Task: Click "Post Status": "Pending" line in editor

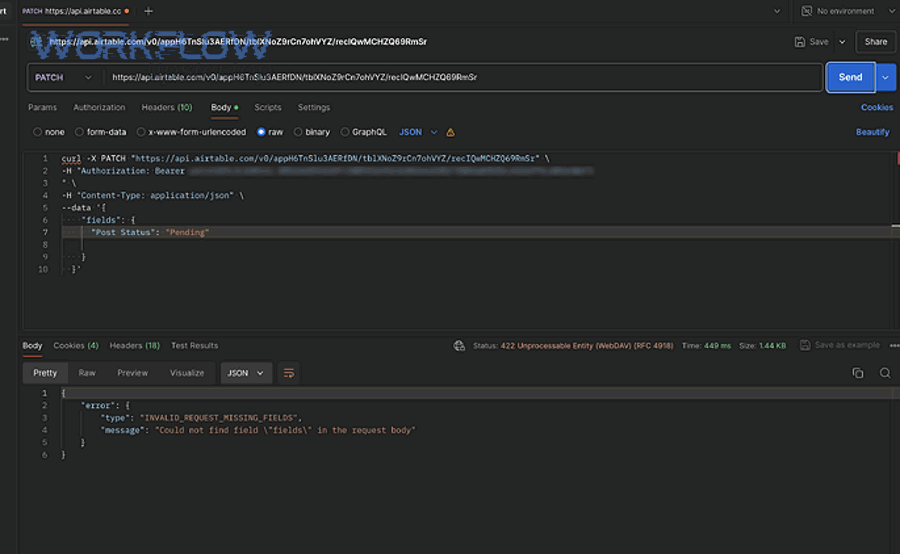Action: pos(150,233)
